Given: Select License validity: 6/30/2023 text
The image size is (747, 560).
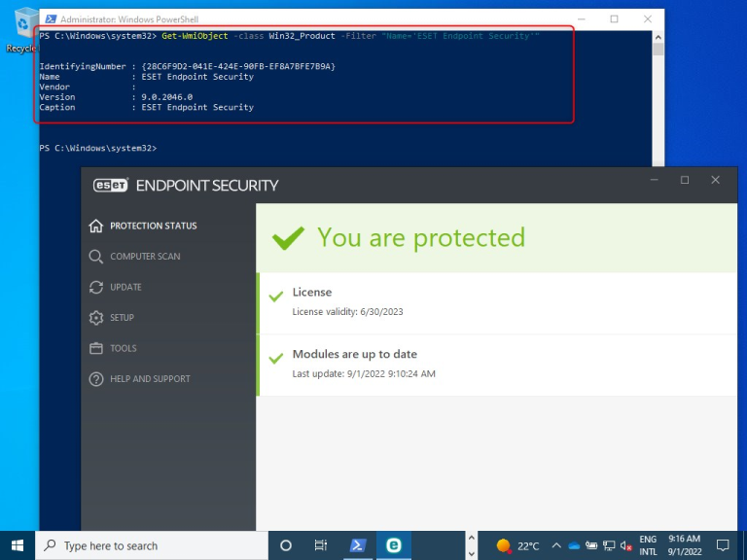Looking at the screenshot, I should 348,312.
